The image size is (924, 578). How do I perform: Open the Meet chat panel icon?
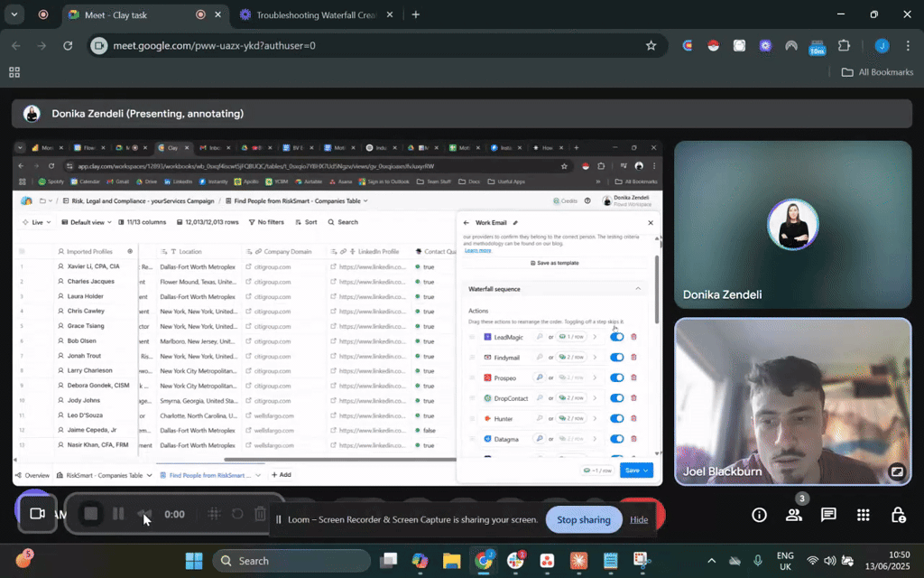[828, 515]
